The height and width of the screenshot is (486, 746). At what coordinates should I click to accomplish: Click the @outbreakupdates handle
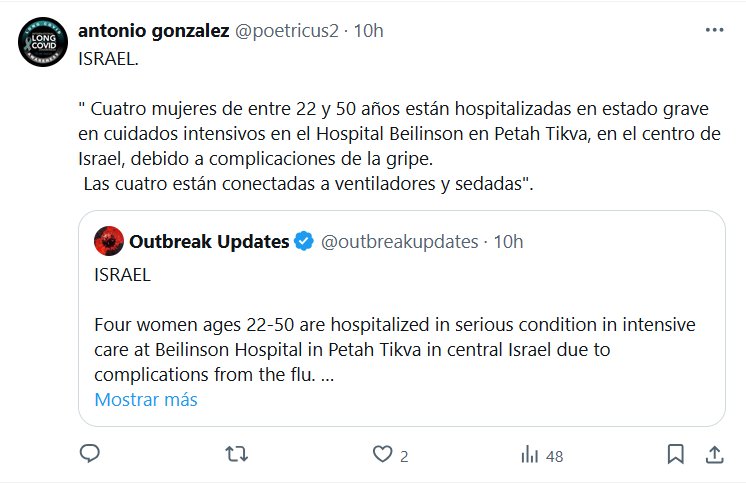point(399,241)
